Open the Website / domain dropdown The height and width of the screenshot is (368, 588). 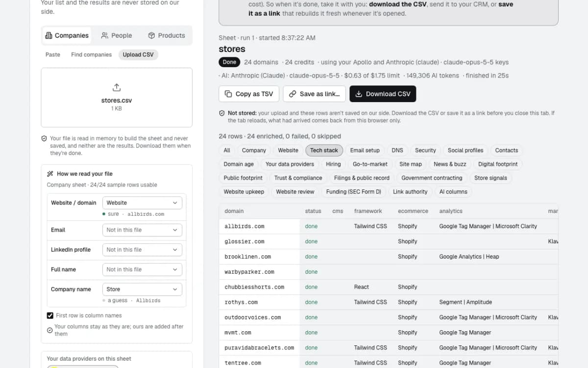point(142,203)
